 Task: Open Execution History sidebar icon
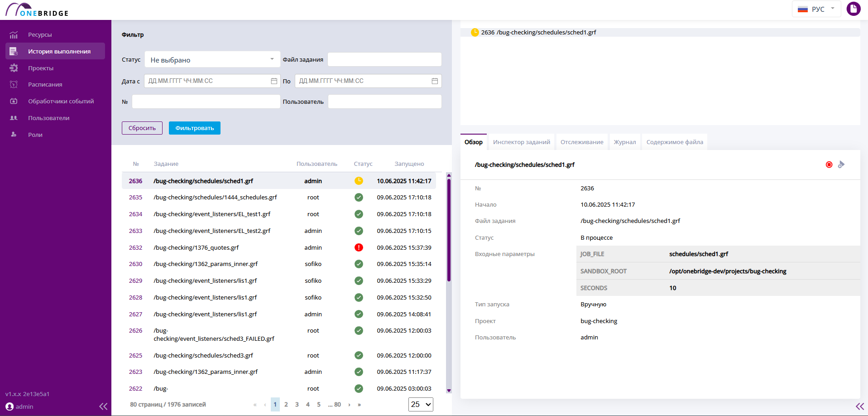click(14, 51)
